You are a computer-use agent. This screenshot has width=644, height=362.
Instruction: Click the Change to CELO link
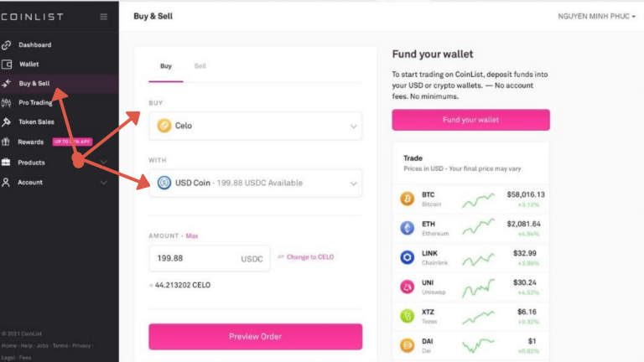310,257
